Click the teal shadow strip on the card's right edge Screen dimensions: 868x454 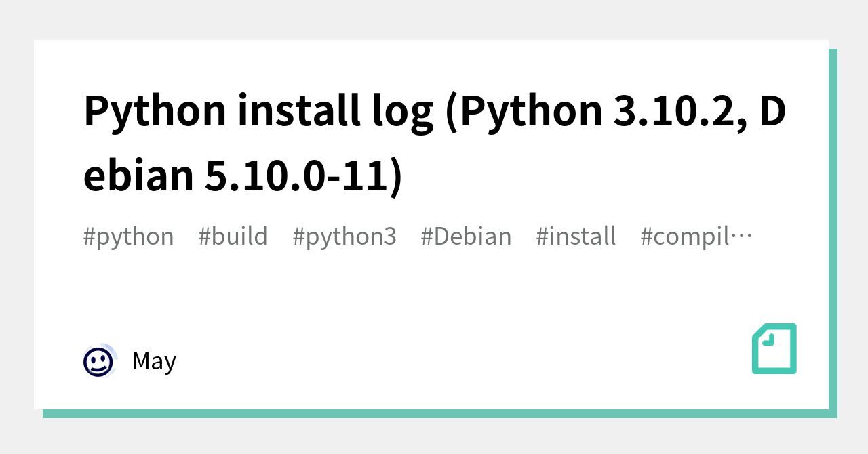coord(833,230)
